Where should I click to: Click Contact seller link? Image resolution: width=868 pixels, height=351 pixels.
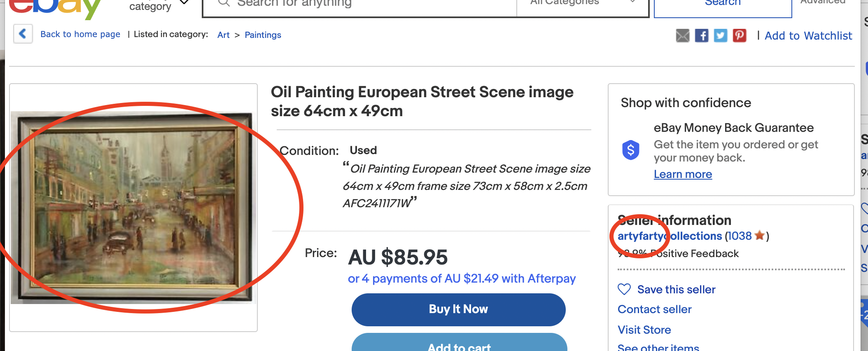[654, 309]
